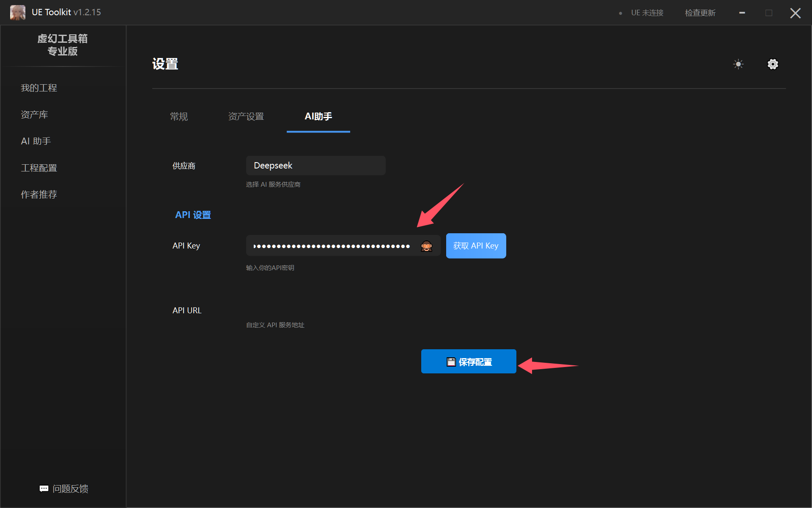Open the Deepseek provider dropdown
This screenshot has height=508, width=812.
[315, 166]
